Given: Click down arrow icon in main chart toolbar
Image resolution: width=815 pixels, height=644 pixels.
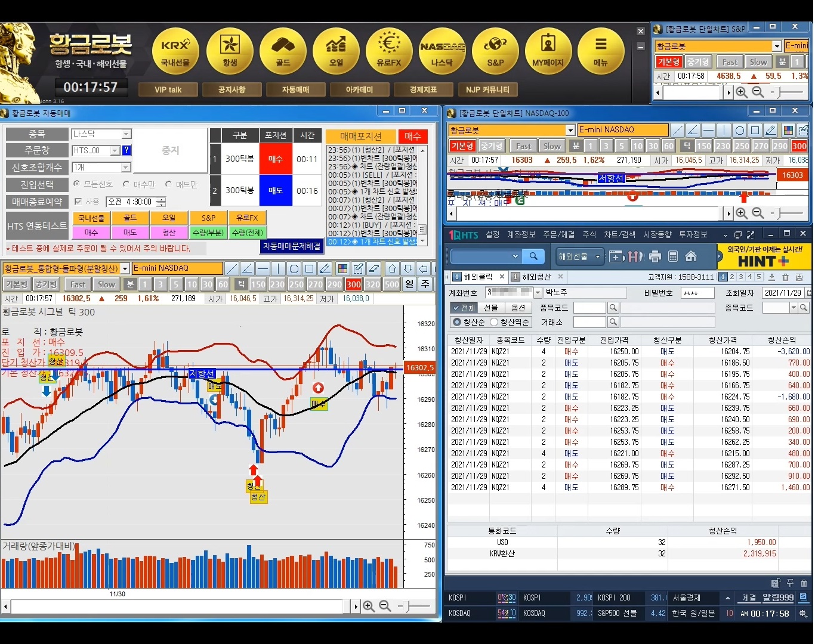Looking at the screenshot, I should [x=407, y=268].
